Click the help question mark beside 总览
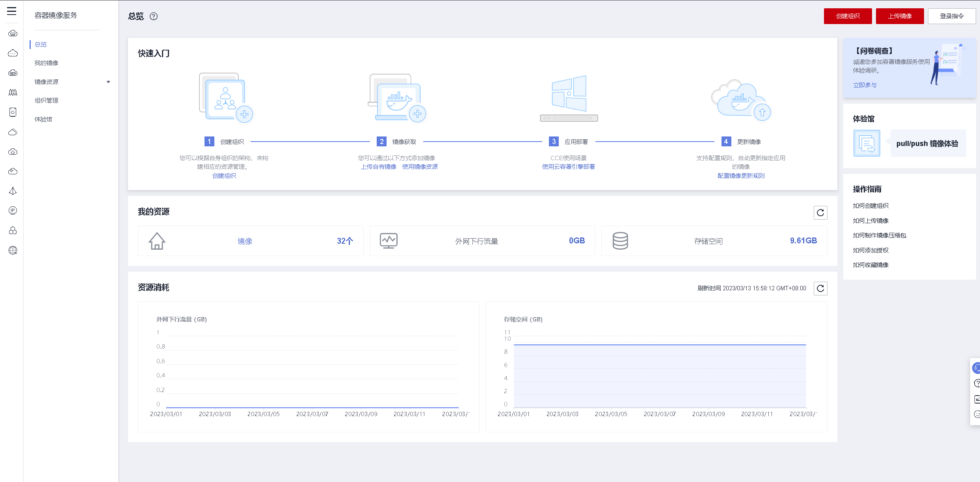This screenshot has width=980, height=482. point(154,16)
